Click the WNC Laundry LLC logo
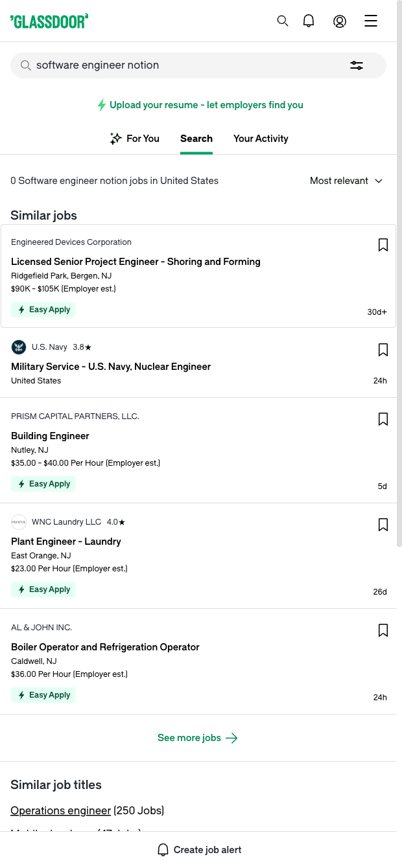Image resolution: width=402 pixels, height=868 pixels. (x=19, y=522)
